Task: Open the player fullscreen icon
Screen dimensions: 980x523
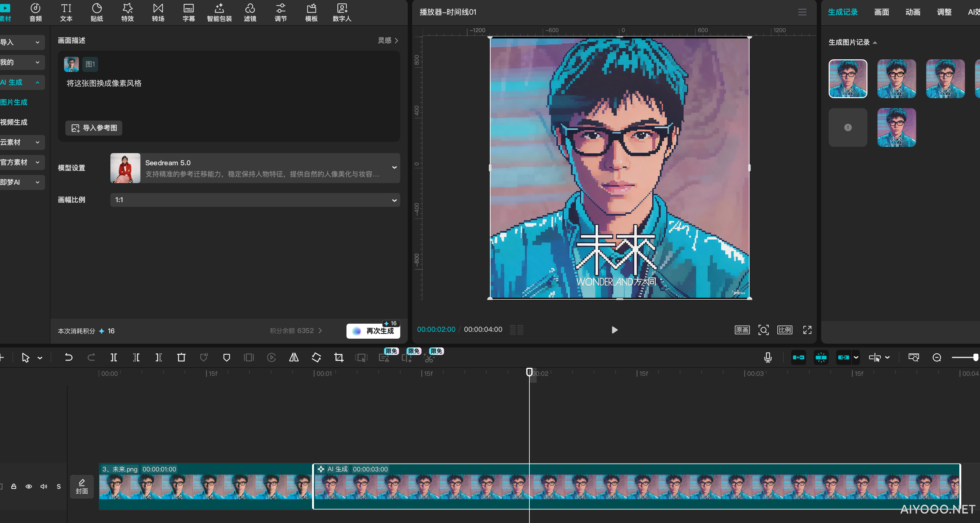Action: [x=807, y=330]
